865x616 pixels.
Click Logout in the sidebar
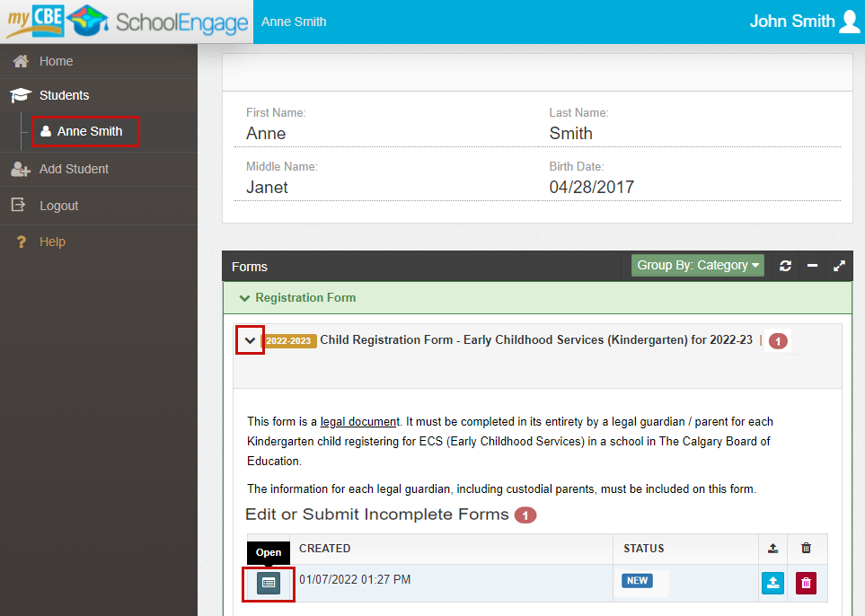coord(58,206)
